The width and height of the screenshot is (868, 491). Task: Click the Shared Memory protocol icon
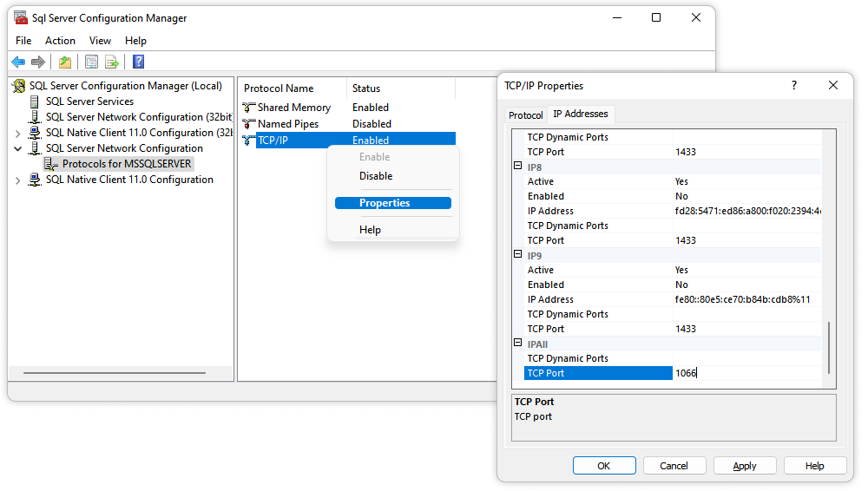click(x=248, y=108)
